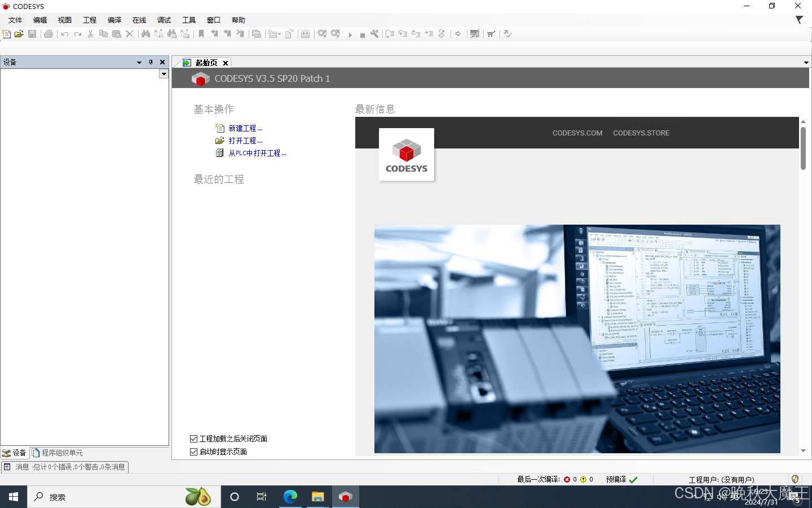The width and height of the screenshot is (812, 508).
Task: Click the filter funnel icon top right
Action: click(x=799, y=20)
